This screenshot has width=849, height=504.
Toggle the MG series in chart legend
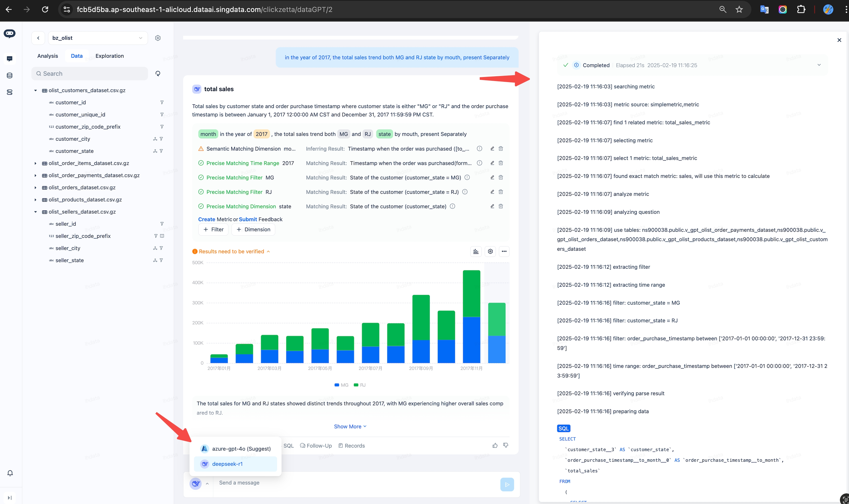point(341,385)
